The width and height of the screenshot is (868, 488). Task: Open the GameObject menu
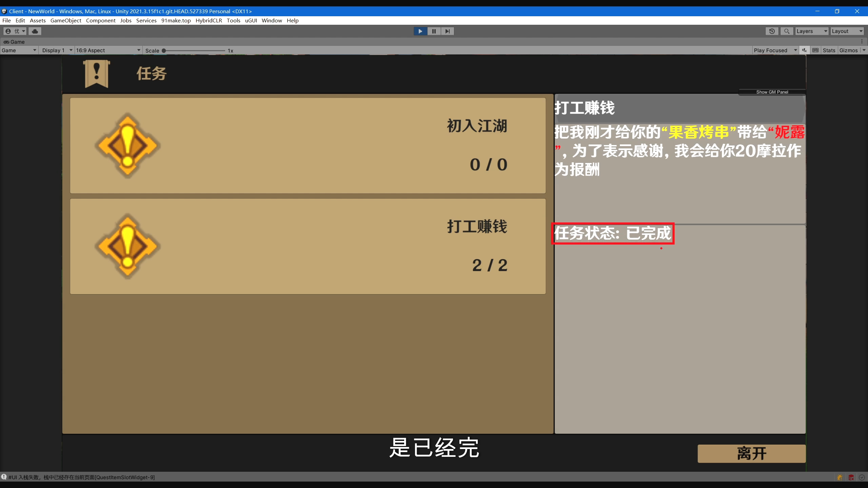click(x=66, y=20)
